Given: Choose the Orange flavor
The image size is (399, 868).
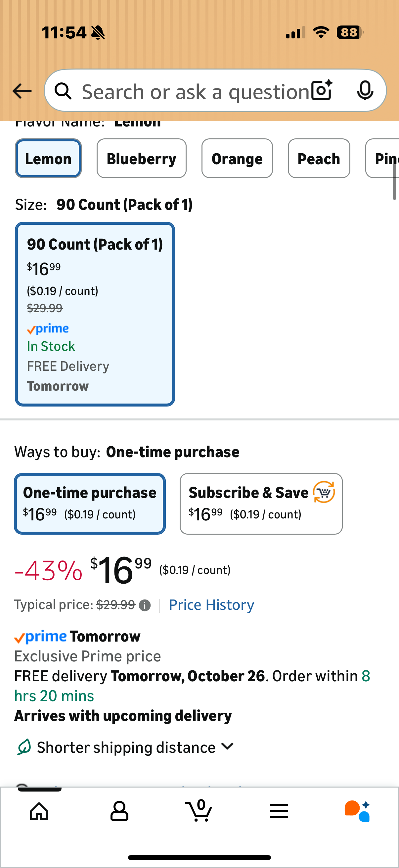Looking at the screenshot, I should click(237, 158).
